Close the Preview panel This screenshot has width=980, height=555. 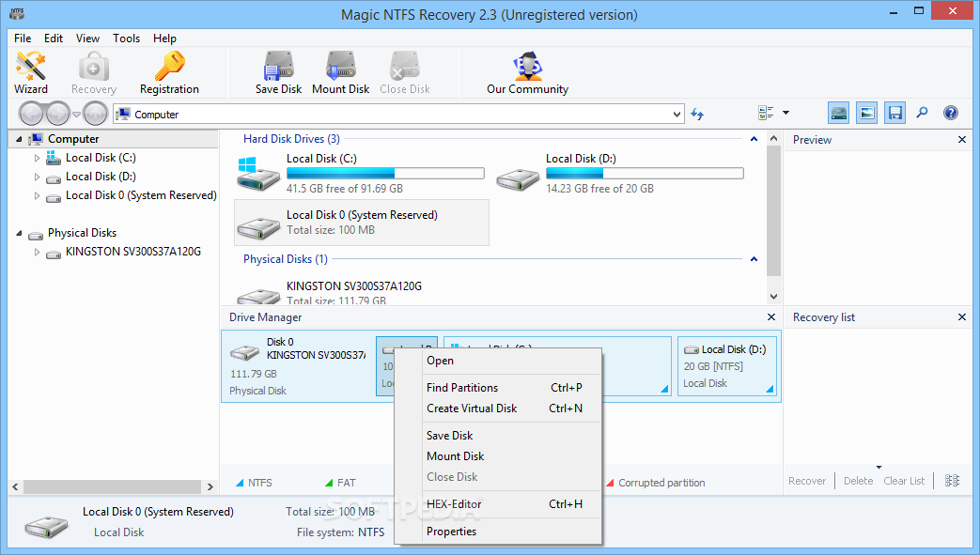(962, 139)
